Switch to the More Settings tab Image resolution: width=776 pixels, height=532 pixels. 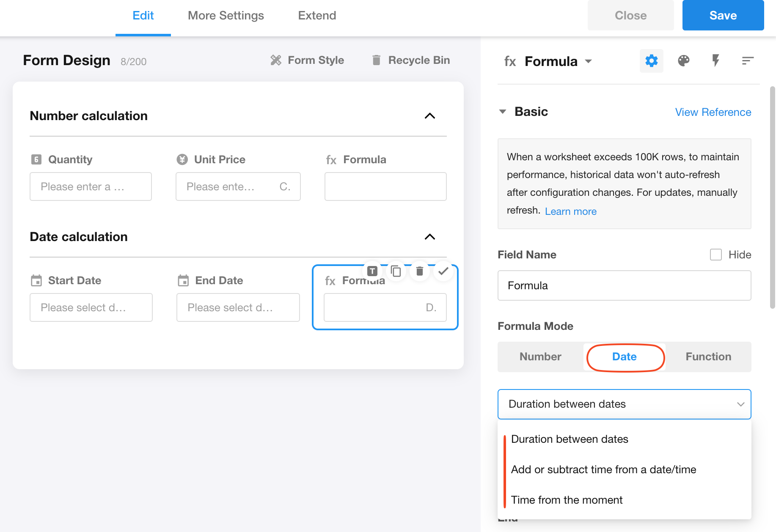coord(226,16)
